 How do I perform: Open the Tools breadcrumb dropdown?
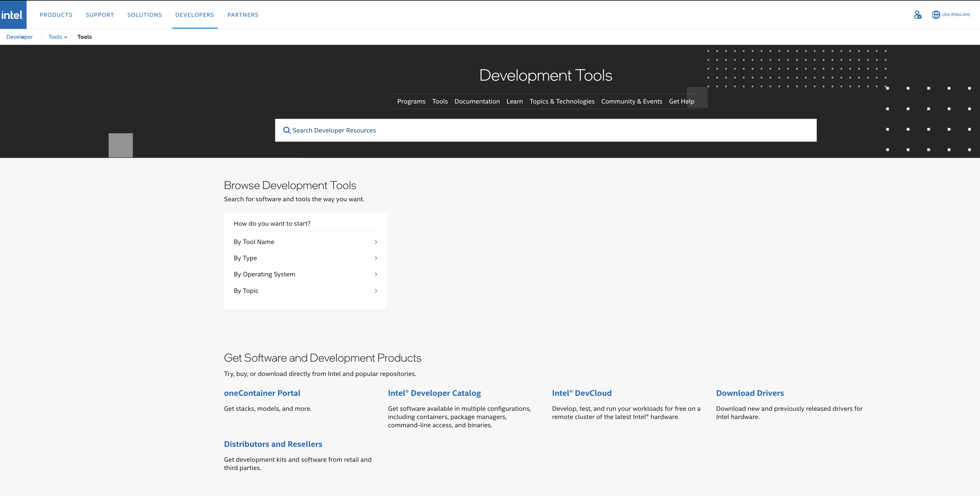click(x=57, y=36)
